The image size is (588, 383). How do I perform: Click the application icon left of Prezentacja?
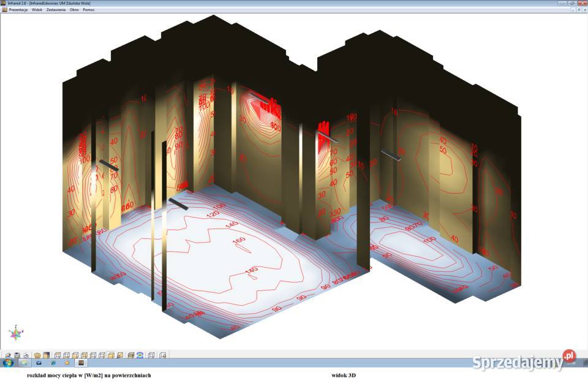point(4,10)
